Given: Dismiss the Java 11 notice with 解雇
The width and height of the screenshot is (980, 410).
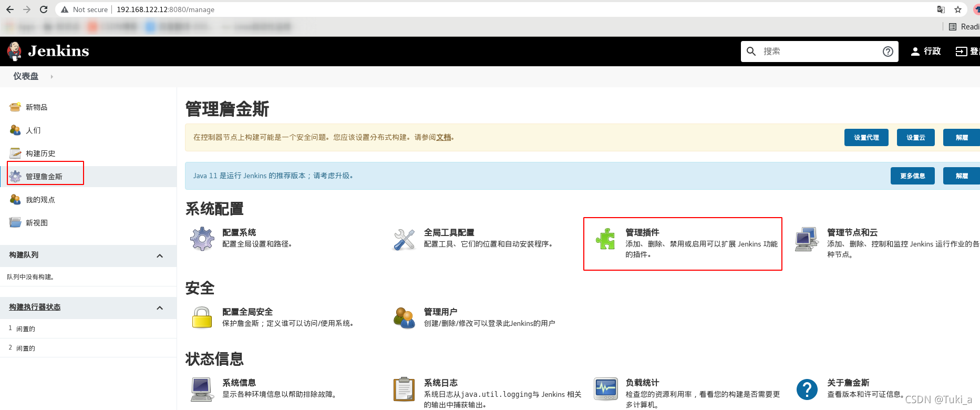Looking at the screenshot, I should (x=961, y=176).
